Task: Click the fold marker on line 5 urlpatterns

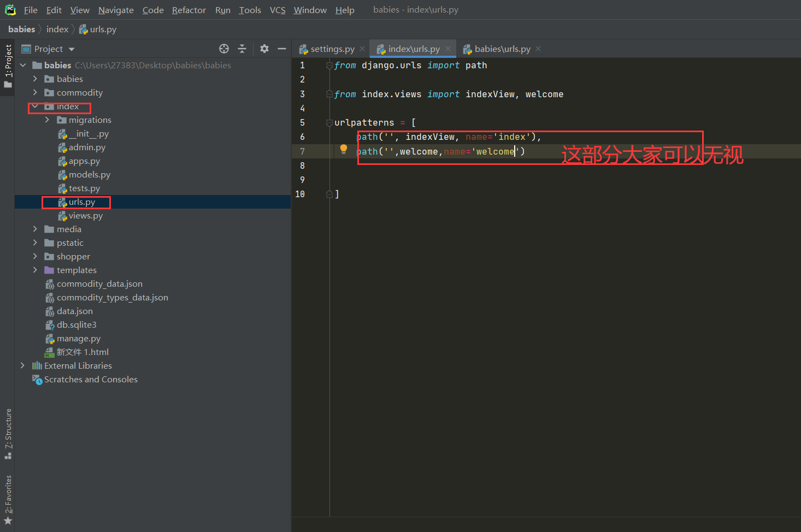Action: click(329, 123)
